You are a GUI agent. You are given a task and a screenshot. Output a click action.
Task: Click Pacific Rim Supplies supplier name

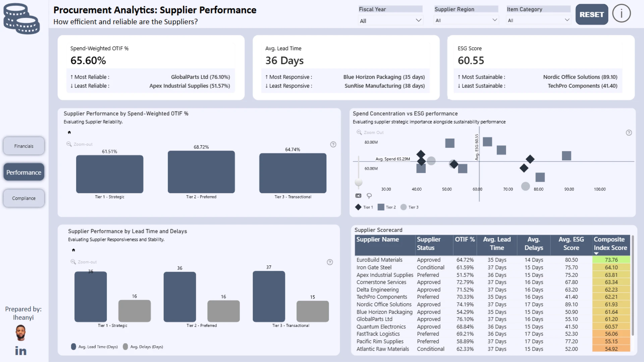pyautogui.click(x=380, y=341)
